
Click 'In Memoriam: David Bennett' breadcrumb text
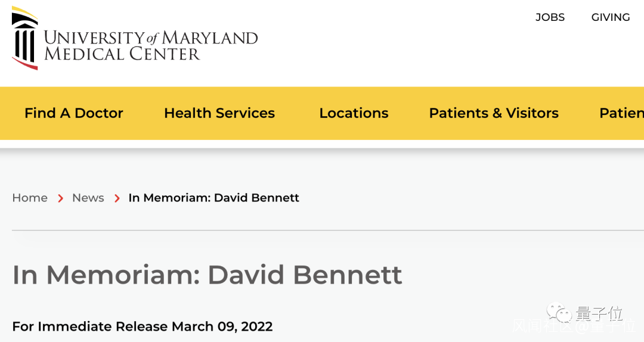point(213,198)
